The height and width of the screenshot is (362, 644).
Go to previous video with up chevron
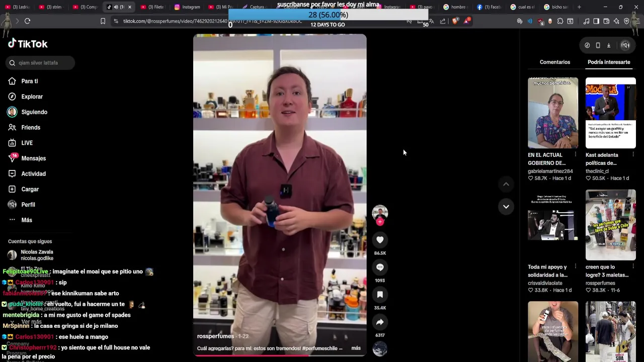506,185
